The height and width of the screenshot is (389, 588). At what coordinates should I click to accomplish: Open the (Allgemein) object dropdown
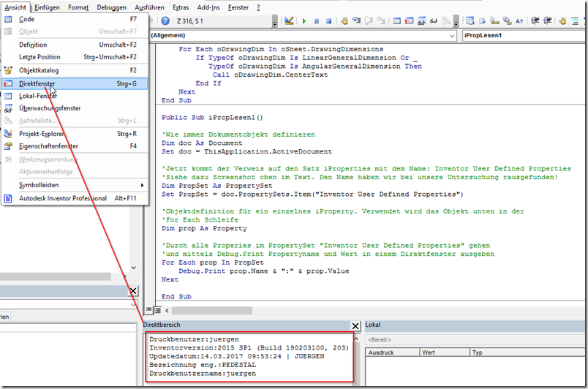452,36
